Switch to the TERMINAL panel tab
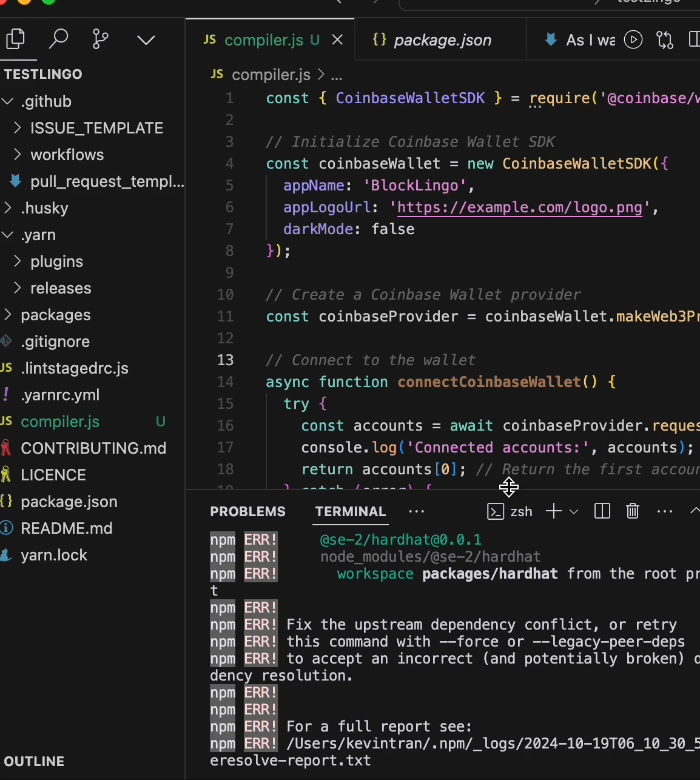The height and width of the screenshot is (780, 700). (351, 511)
